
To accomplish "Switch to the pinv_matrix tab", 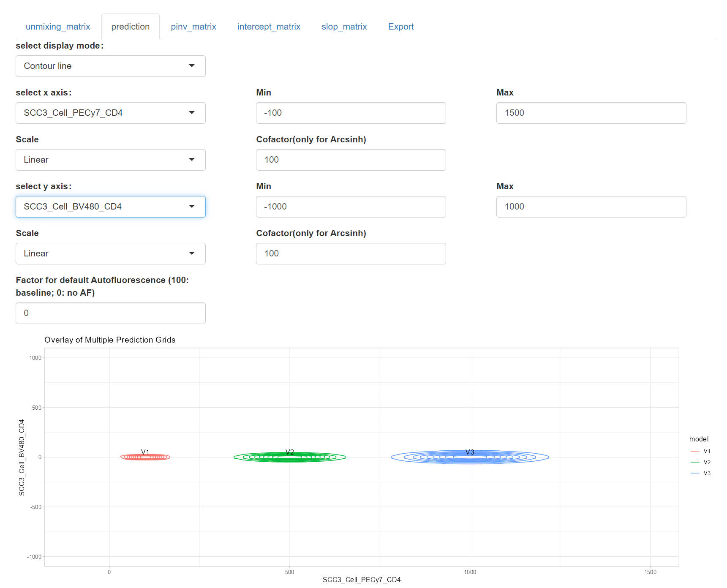I will click(193, 27).
